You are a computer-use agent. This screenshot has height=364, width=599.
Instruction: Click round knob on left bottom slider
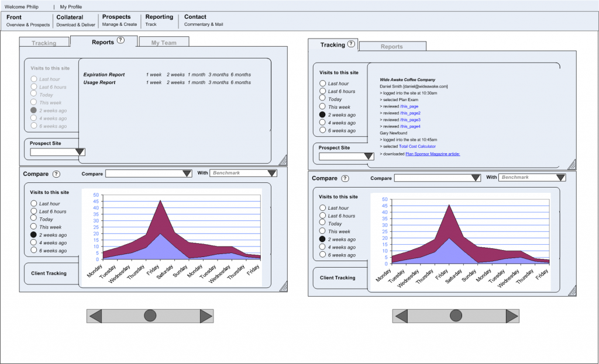(x=150, y=316)
